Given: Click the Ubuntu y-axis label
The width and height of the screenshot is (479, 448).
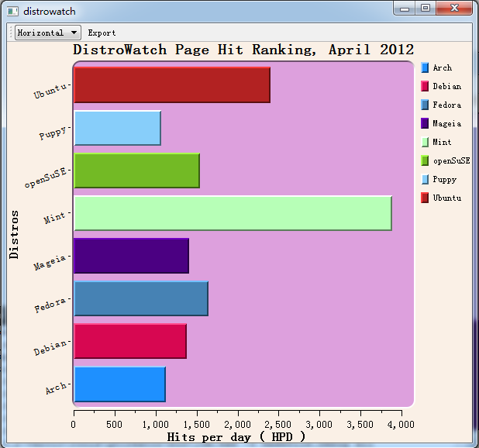Looking at the screenshot, I should tap(50, 91).
